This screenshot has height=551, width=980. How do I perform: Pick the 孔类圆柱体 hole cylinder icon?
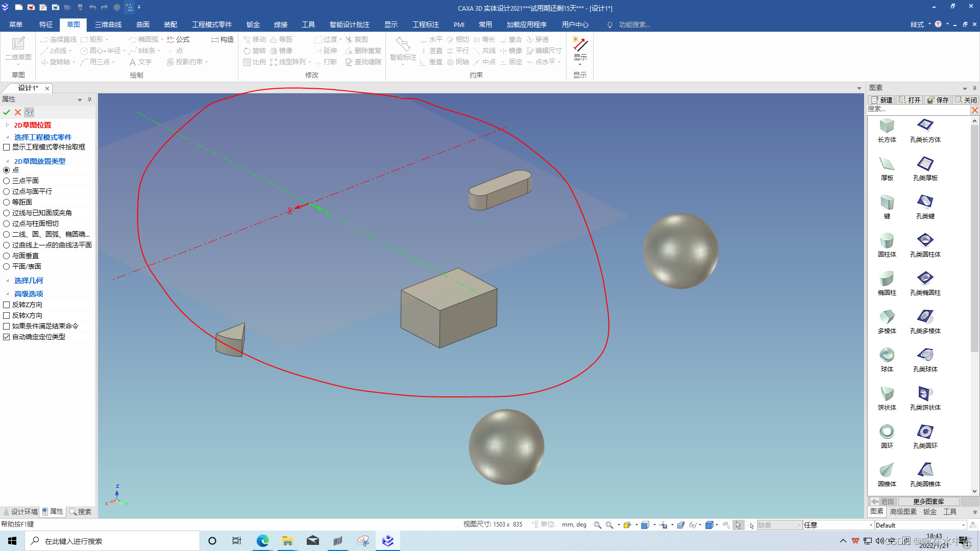[925, 240]
